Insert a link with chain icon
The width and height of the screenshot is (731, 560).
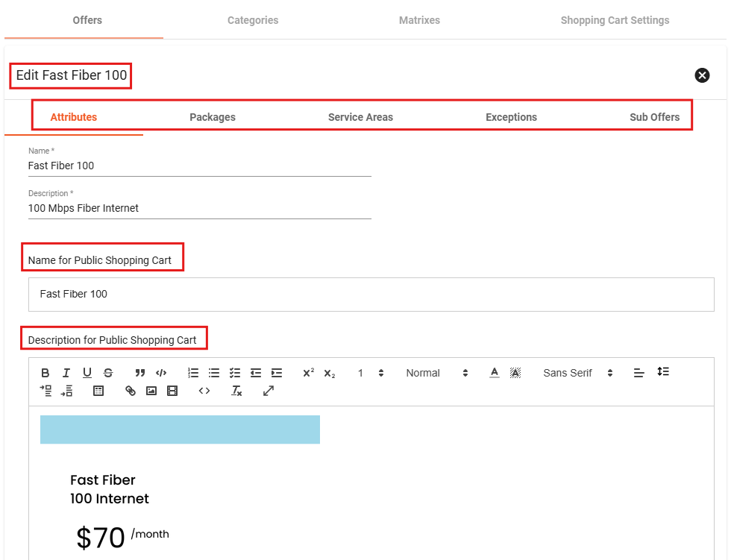click(131, 391)
